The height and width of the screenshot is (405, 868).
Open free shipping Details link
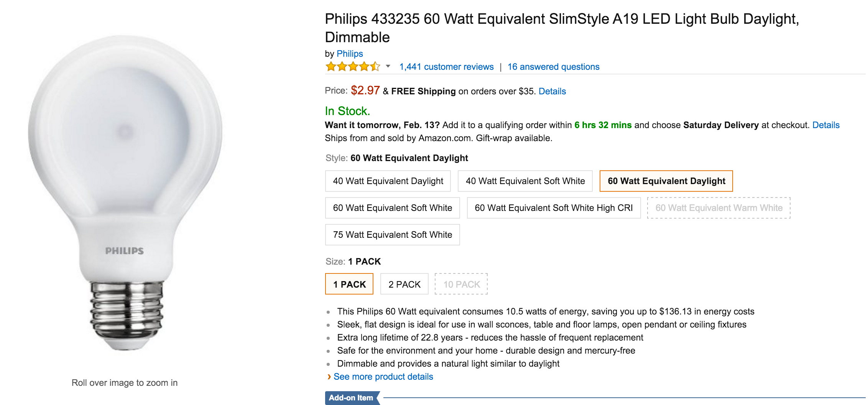click(x=552, y=91)
